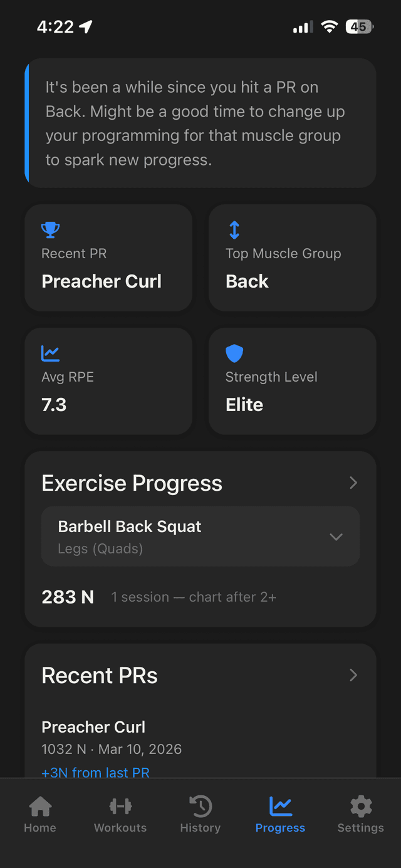The image size is (401, 868).
Task: Click the shield icon above Strength Level
Action: [x=234, y=353]
